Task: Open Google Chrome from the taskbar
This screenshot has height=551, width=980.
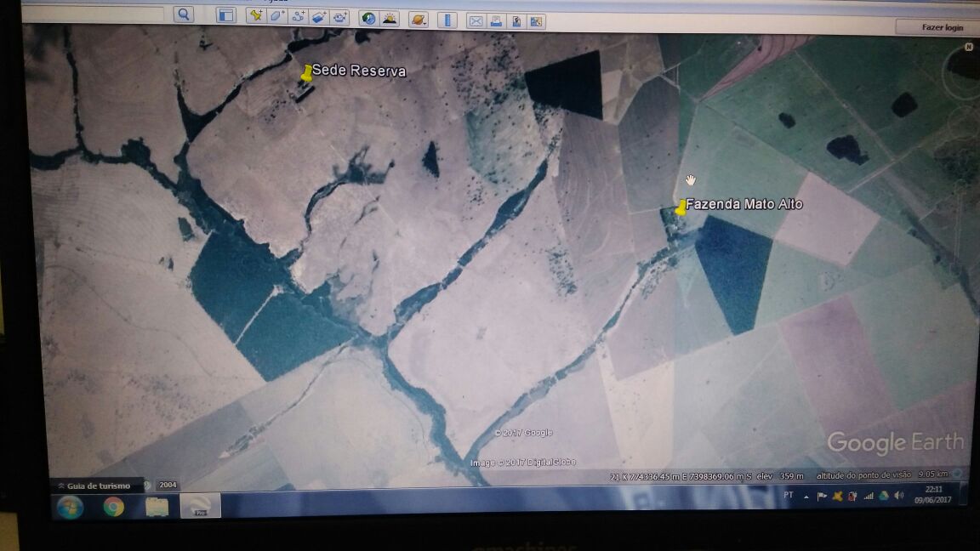Action: point(114,507)
